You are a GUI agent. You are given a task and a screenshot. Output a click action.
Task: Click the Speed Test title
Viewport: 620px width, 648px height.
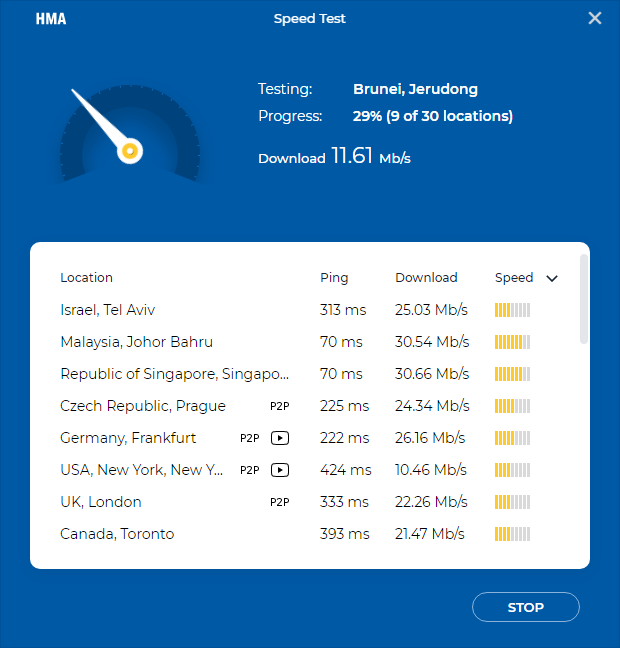310,19
